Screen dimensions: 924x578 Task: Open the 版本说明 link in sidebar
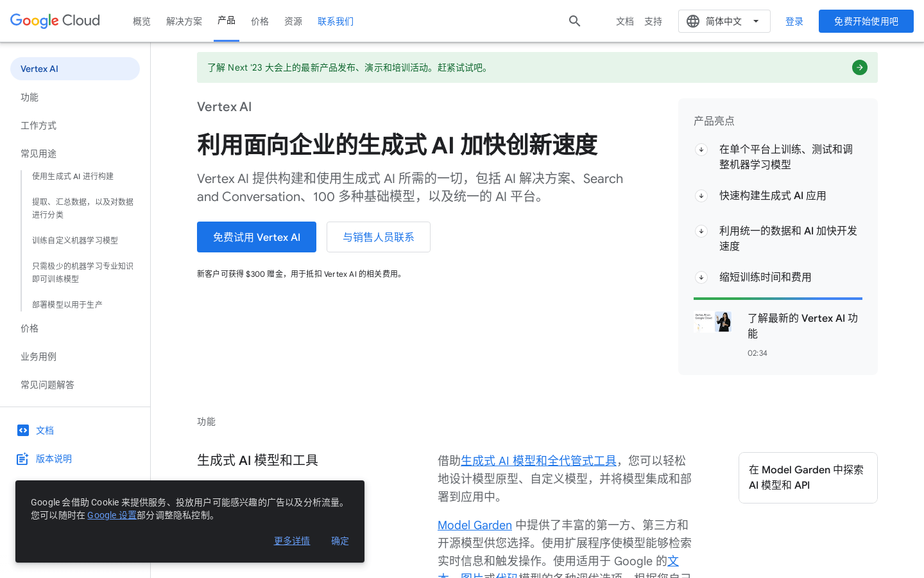[54, 459]
